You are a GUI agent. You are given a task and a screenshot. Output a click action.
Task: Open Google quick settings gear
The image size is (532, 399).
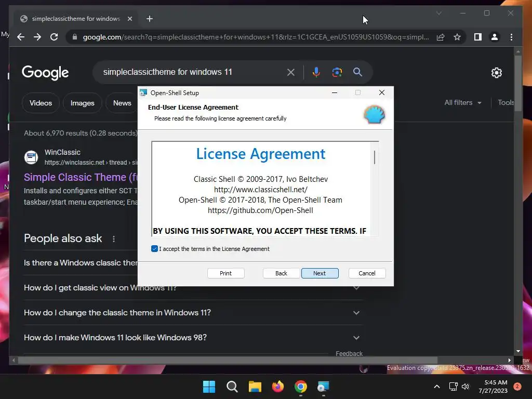[x=496, y=73]
